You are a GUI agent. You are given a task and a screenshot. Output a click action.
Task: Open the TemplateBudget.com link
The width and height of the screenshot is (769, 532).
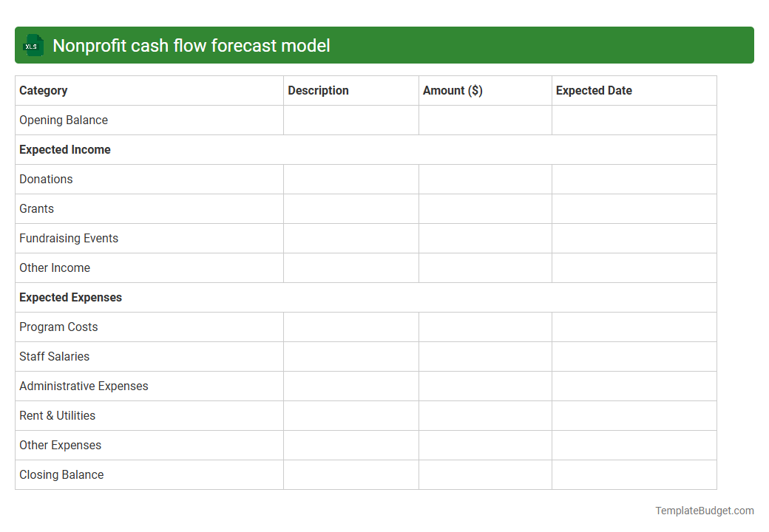tap(703, 510)
